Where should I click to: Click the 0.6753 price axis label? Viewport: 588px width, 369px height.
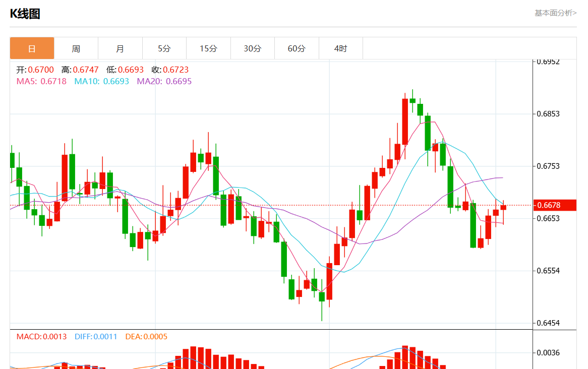[x=548, y=166]
